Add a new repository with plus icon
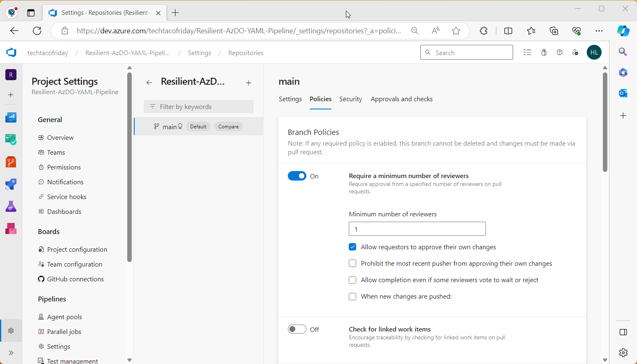Viewport: 637px width, 364px height. point(249,83)
